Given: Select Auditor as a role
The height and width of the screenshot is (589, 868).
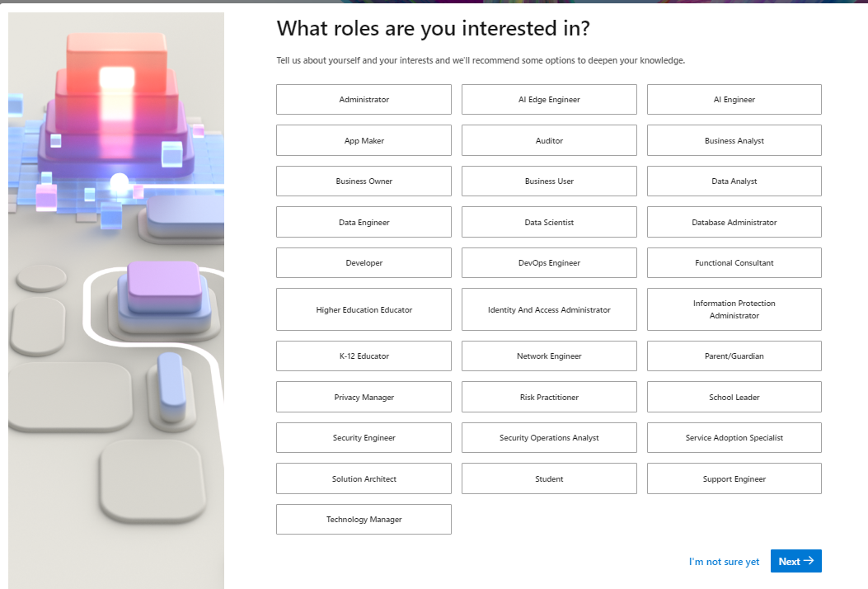Looking at the screenshot, I should 549,140.
